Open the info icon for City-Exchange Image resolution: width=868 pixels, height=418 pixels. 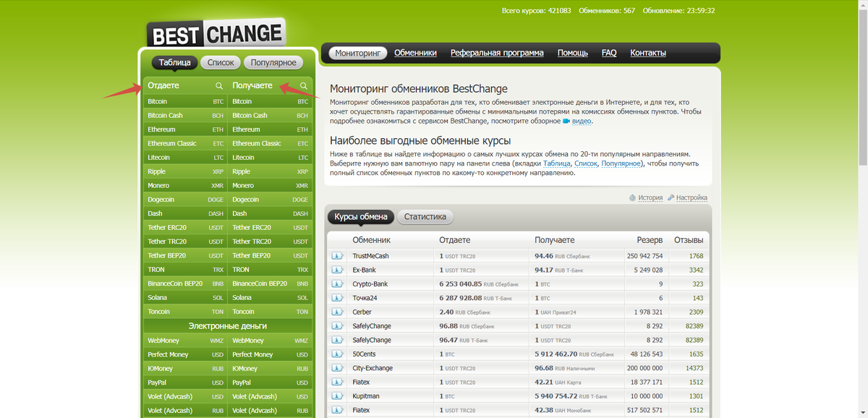coord(337,368)
